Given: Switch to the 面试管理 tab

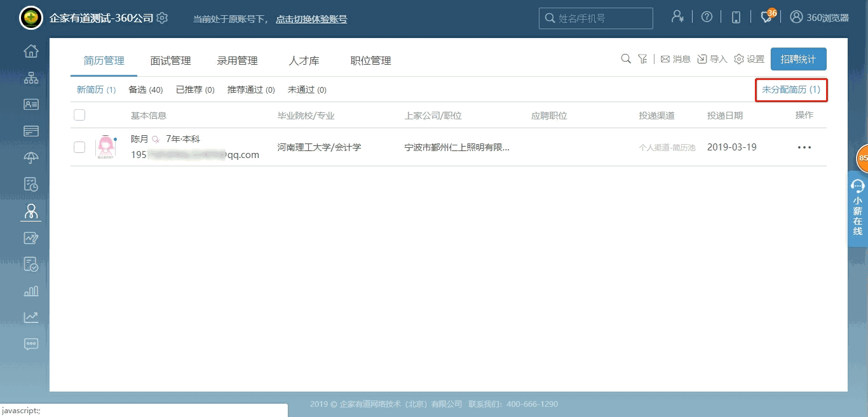Looking at the screenshot, I should (170, 61).
